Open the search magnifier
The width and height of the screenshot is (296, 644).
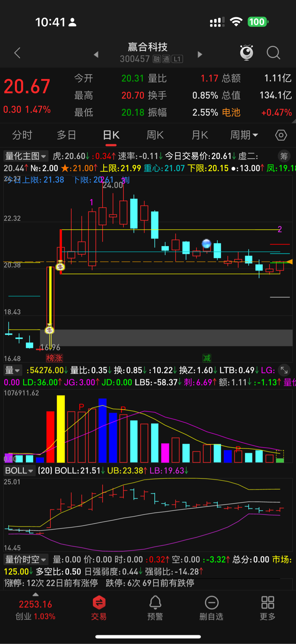point(273,52)
